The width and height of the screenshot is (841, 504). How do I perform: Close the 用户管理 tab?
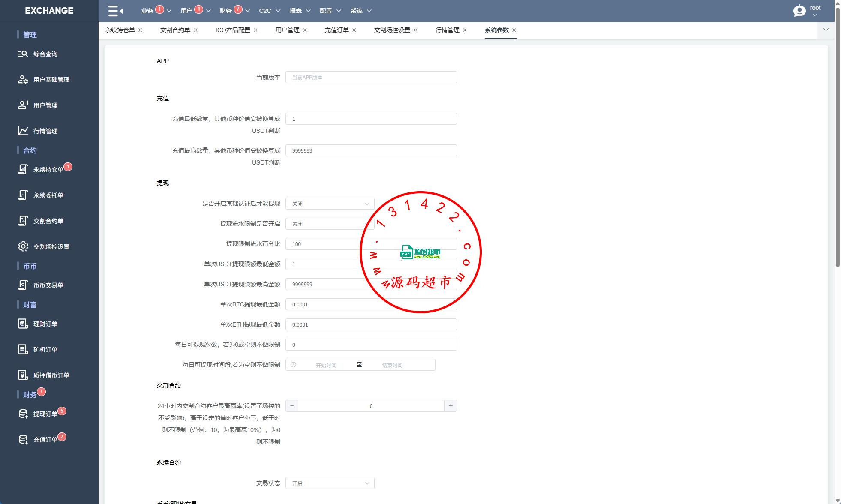tap(305, 30)
